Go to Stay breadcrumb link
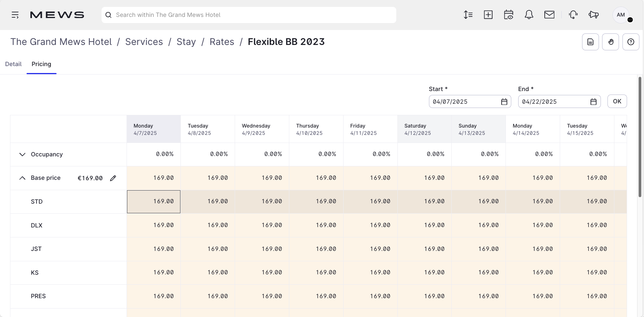Image resolution: width=644 pixels, height=317 pixels. (x=186, y=42)
